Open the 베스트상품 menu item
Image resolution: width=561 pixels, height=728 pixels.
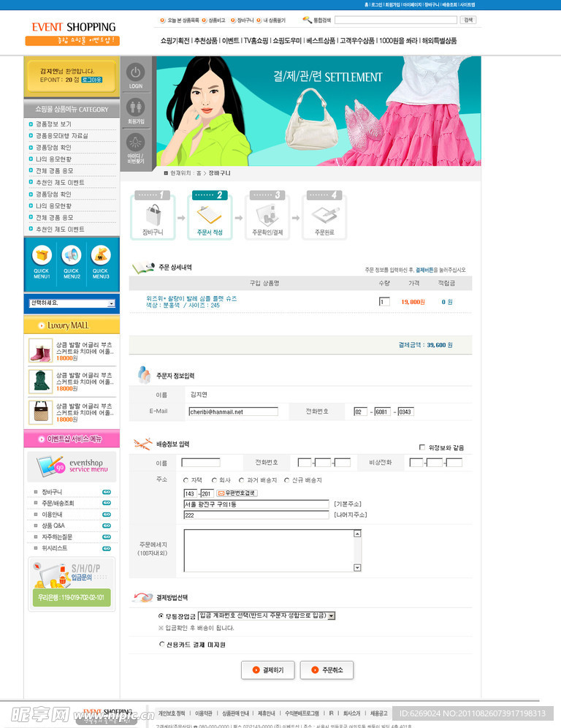click(x=321, y=41)
